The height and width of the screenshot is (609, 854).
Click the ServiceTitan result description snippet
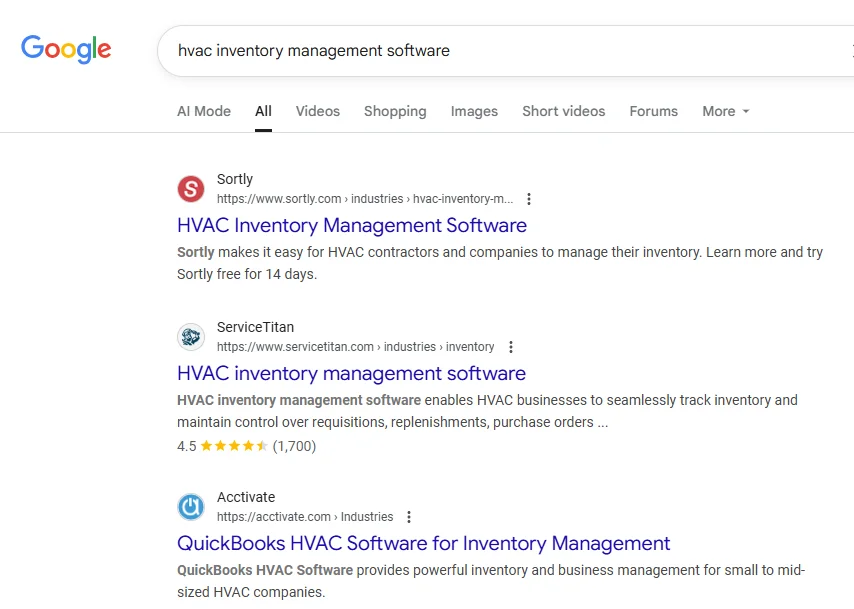point(487,411)
